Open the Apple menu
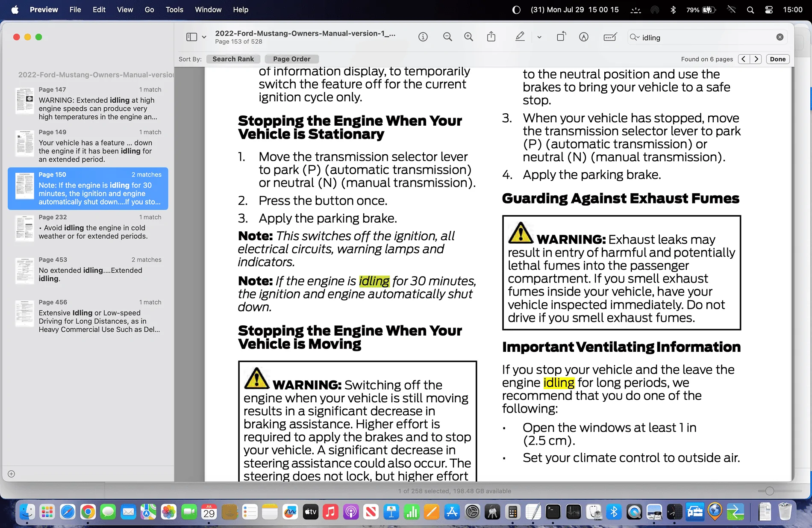This screenshot has width=812, height=528. tap(15, 9)
